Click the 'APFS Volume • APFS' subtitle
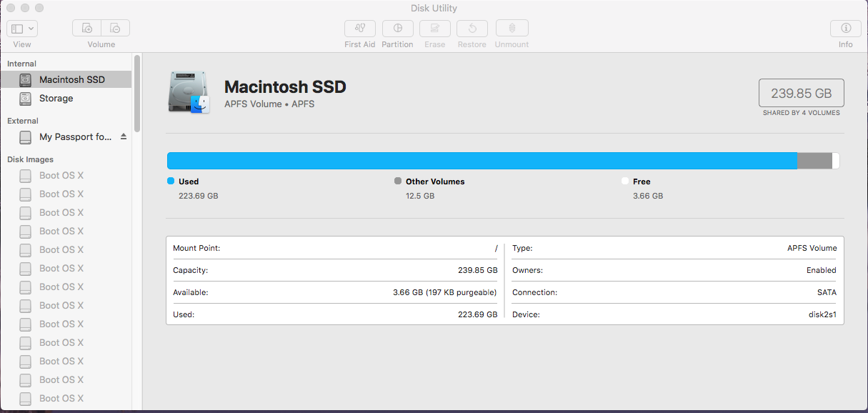The height and width of the screenshot is (413, 868). point(269,104)
